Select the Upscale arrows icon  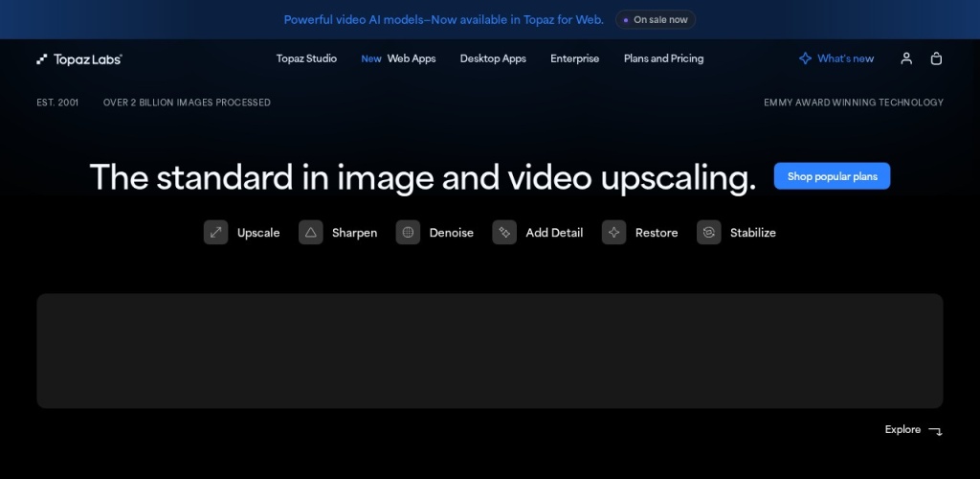(215, 233)
